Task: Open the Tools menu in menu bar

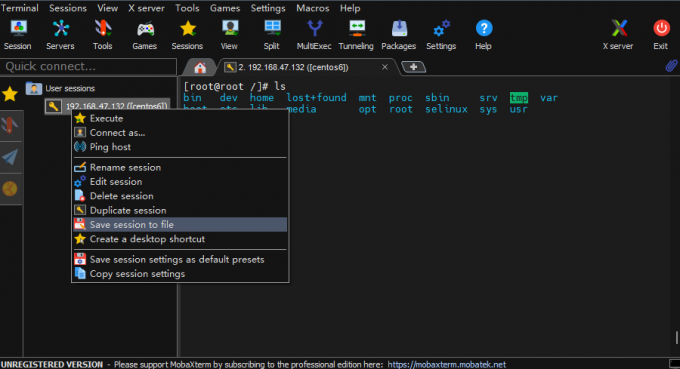Action: tap(187, 8)
